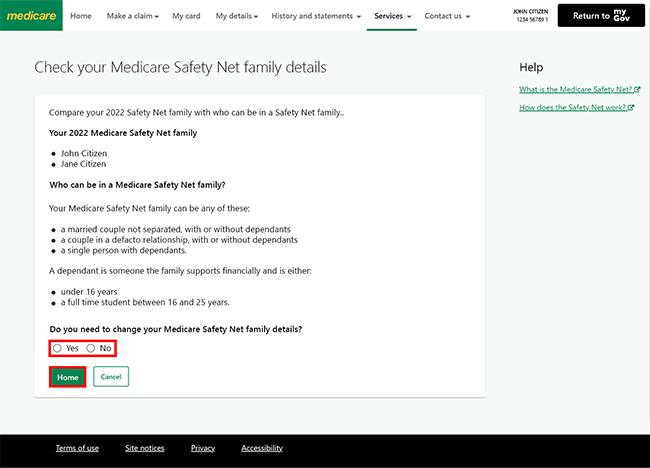Click Return to myGov button
Image resolution: width=650 pixels, height=468 pixels.
(600, 15)
